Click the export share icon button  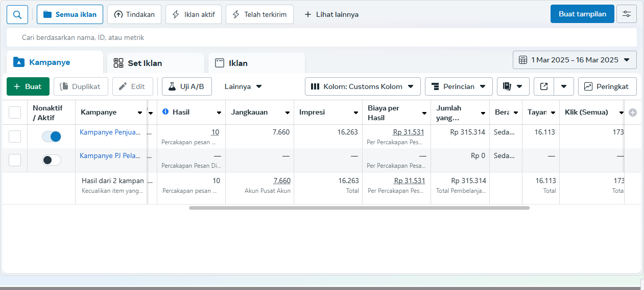pos(544,86)
